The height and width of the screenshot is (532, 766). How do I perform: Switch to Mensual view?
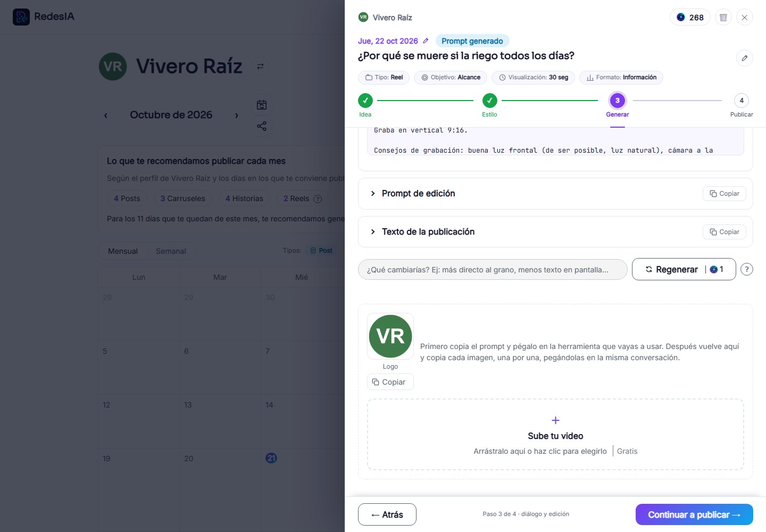coord(123,251)
